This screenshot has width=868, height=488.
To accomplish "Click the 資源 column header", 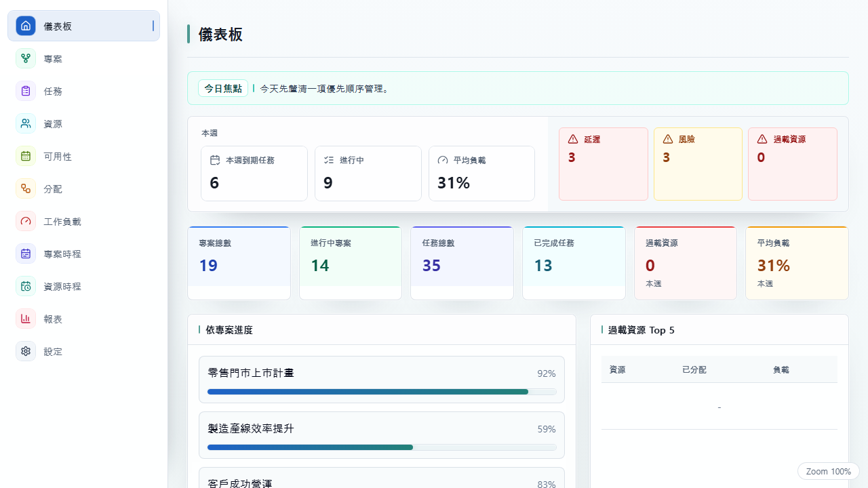I will click(617, 369).
